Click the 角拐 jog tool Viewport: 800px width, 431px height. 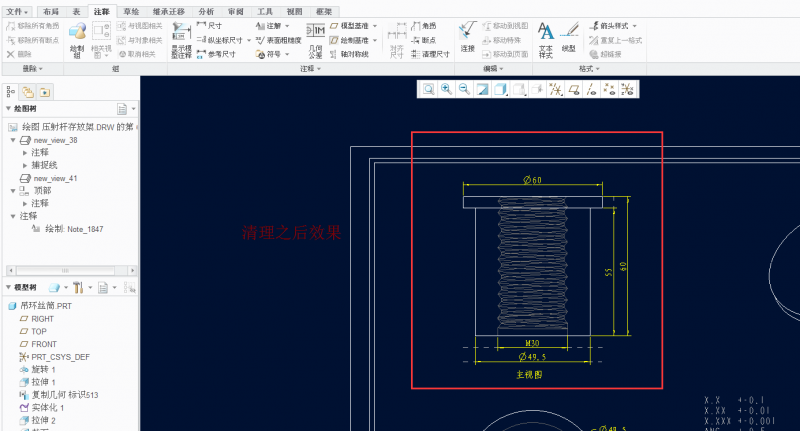[x=423, y=26]
